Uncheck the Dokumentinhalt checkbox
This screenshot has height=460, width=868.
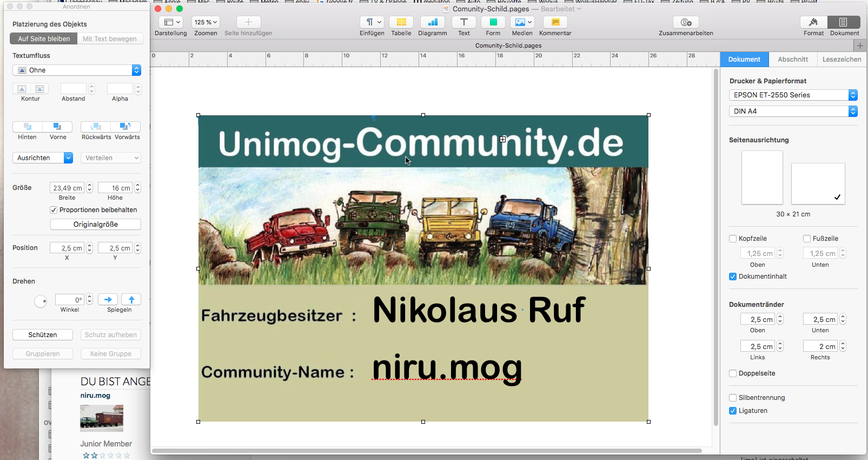pyautogui.click(x=733, y=277)
